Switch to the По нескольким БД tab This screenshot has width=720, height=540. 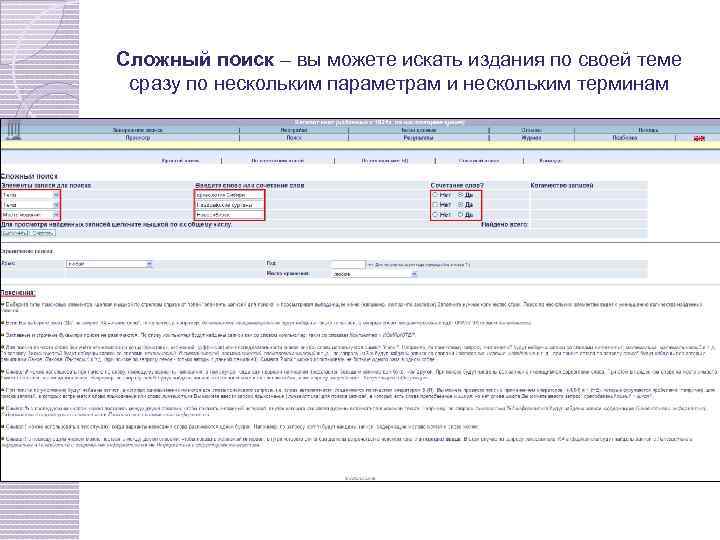[385, 161]
